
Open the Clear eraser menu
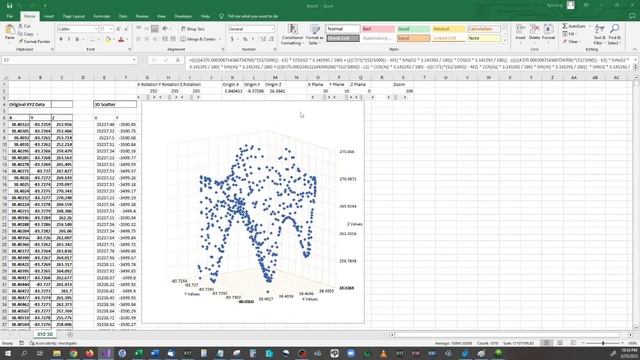[571, 42]
